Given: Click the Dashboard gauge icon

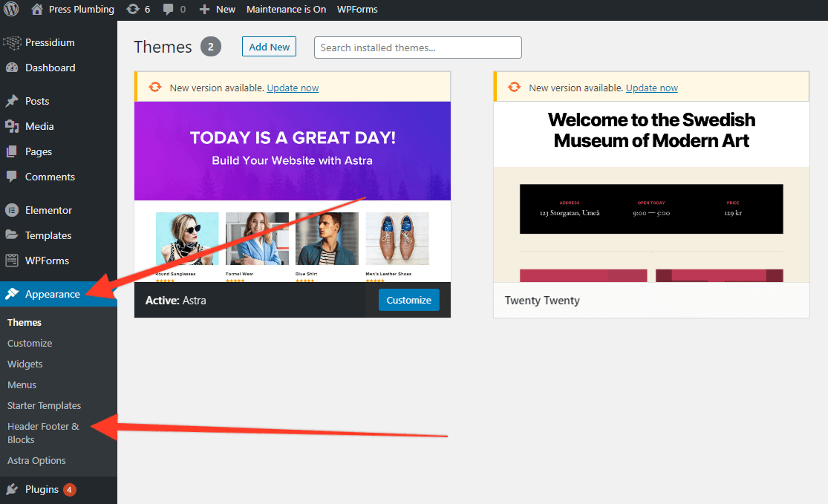Looking at the screenshot, I should [x=12, y=68].
